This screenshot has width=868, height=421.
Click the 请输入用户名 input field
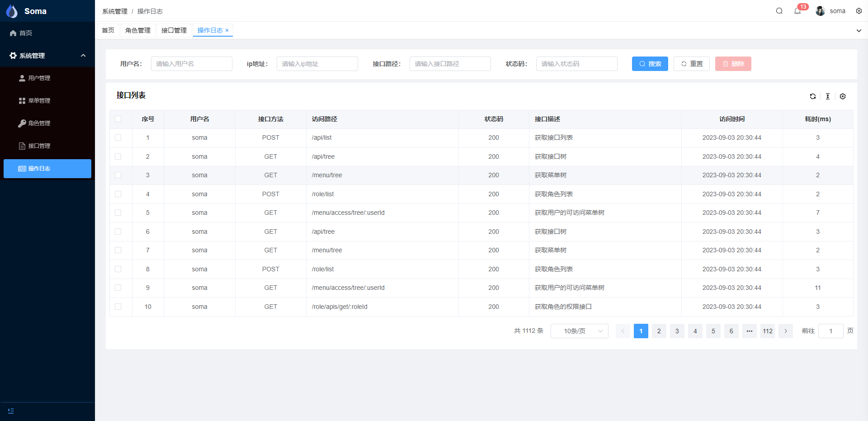(x=191, y=64)
